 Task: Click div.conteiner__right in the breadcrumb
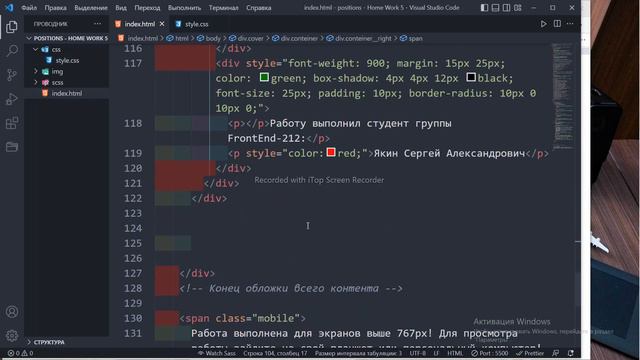pyautogui.click(x=363, y=38)
